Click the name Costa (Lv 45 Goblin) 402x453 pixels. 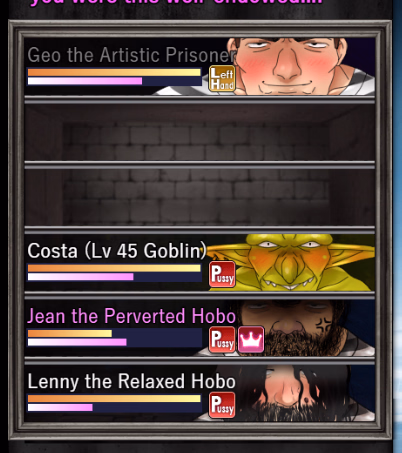coord(117,251)
